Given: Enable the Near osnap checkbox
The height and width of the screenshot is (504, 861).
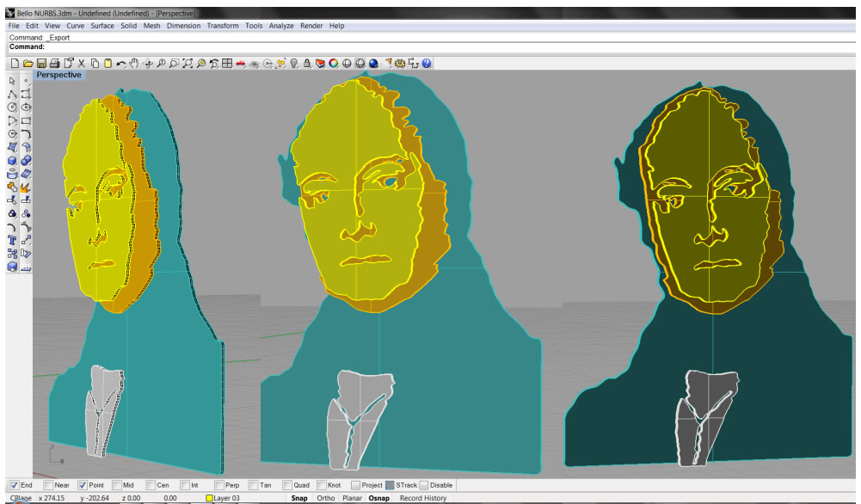Looking at the screenshot, I should [48, 485].
